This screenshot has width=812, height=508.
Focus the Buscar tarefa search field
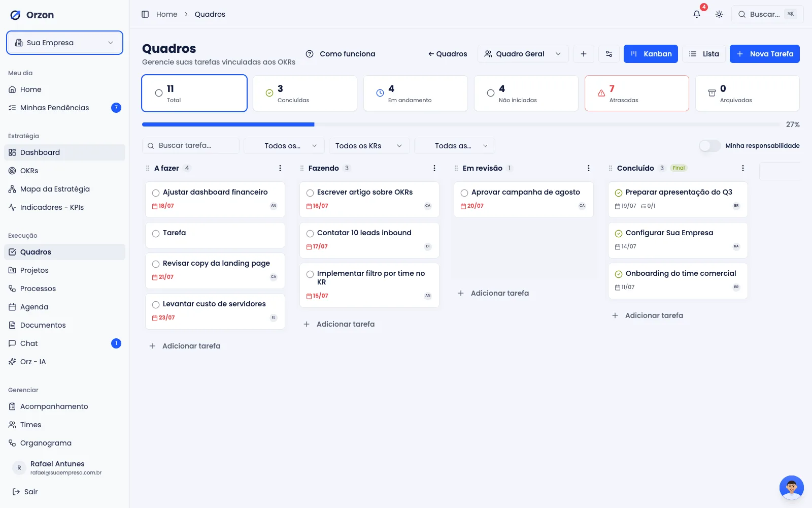(191, 146)
